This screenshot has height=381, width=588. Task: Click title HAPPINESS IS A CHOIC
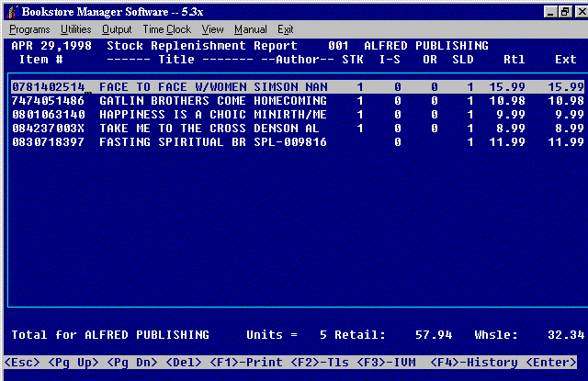[173, 115]
